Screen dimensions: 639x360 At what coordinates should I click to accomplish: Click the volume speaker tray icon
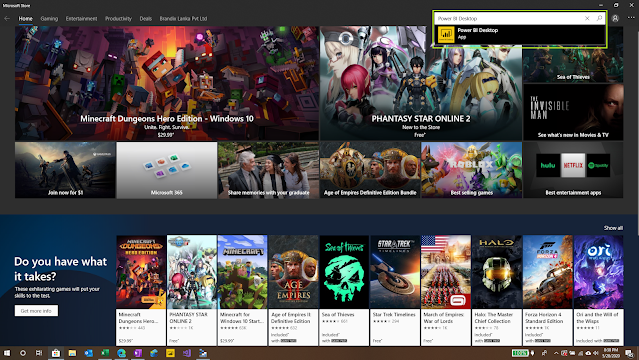pos(596,353)
